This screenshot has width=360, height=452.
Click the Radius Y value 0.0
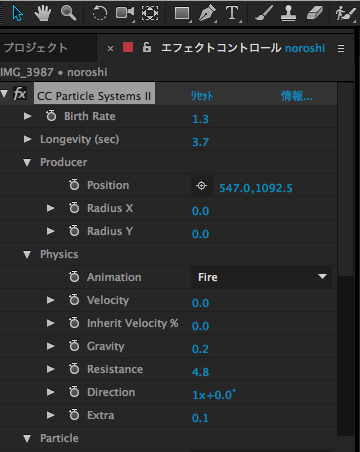200,234
